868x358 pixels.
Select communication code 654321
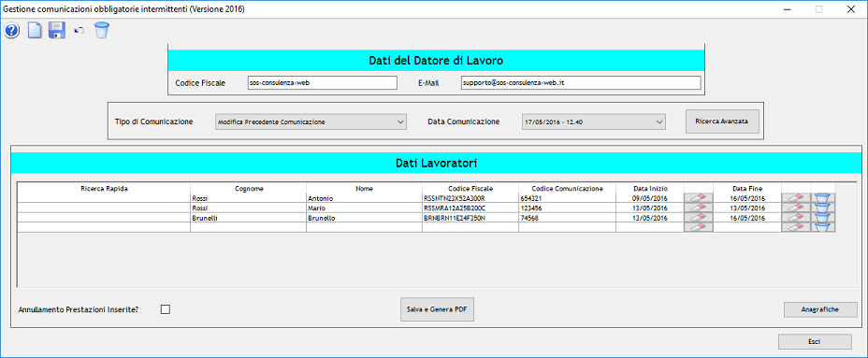pos(568,198)
